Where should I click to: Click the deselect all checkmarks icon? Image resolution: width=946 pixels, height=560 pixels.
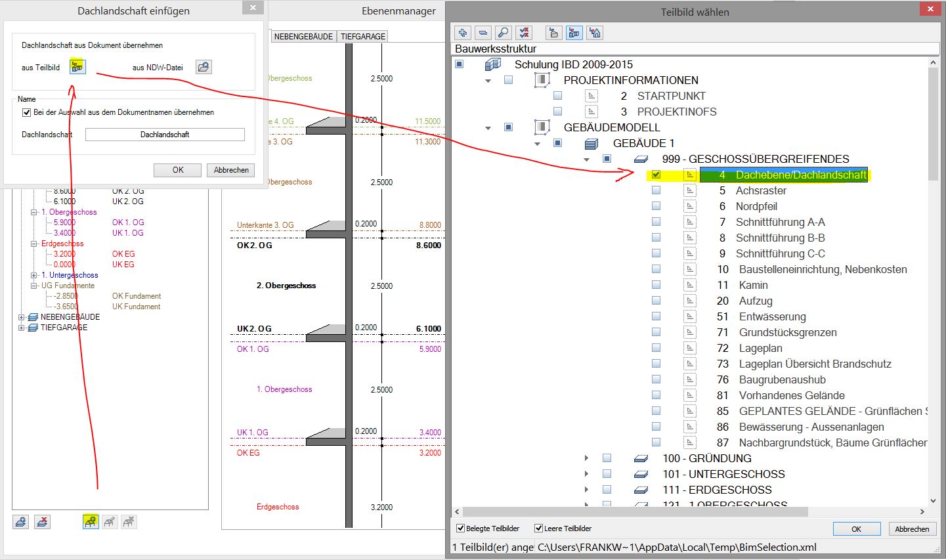click(x=524, y=33)
